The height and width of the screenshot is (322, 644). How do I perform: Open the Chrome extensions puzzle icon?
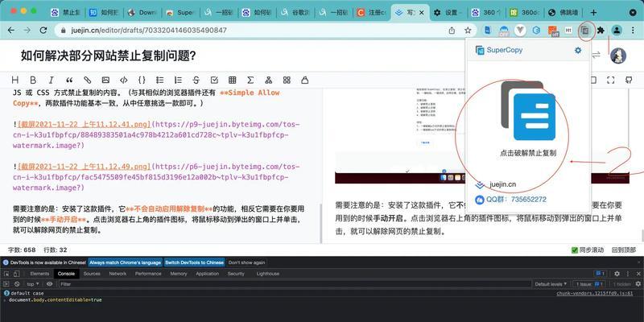pyautogui.click(x=601, y=31)
